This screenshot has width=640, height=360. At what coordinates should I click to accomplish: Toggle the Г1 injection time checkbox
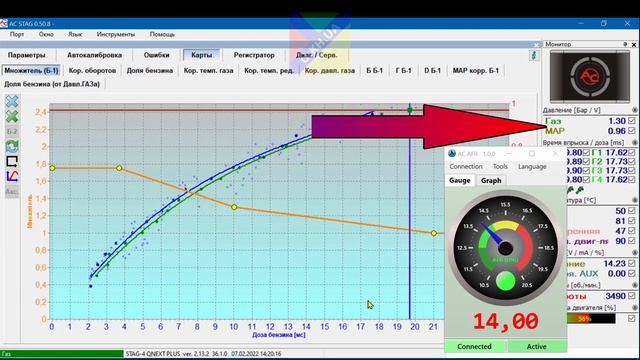click(631, 152)
